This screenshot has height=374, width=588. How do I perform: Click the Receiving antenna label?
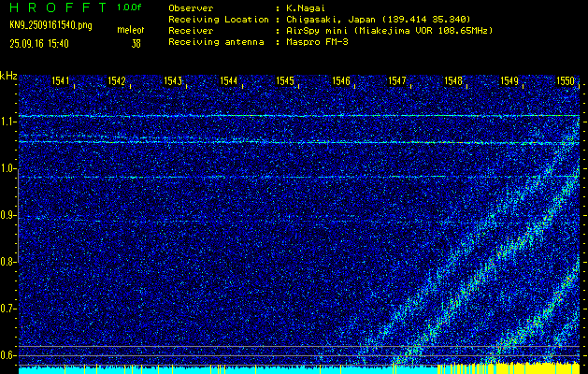point(216,42)
